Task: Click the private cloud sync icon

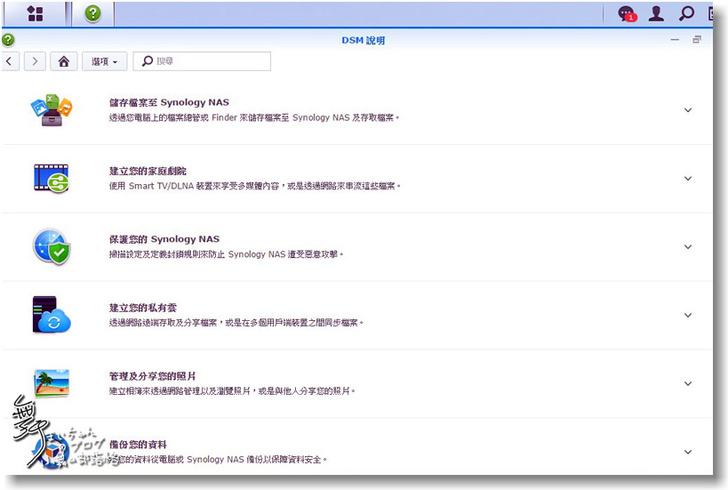Action: (51, 315)
